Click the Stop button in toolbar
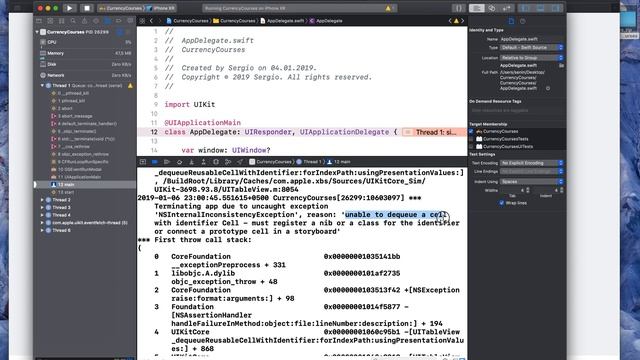Screen dimensions: 640x360 click(87, 8)
